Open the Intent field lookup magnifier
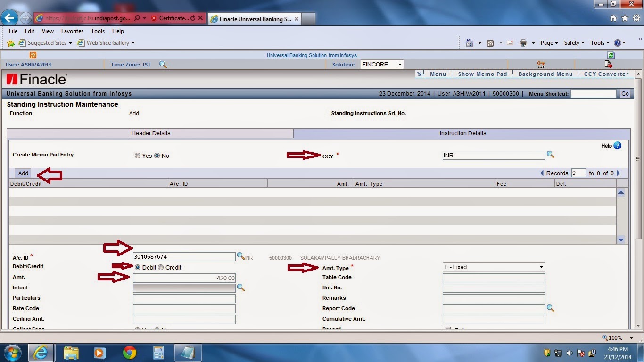Screen dimensions: 644x362 click(x=241, y=288)
